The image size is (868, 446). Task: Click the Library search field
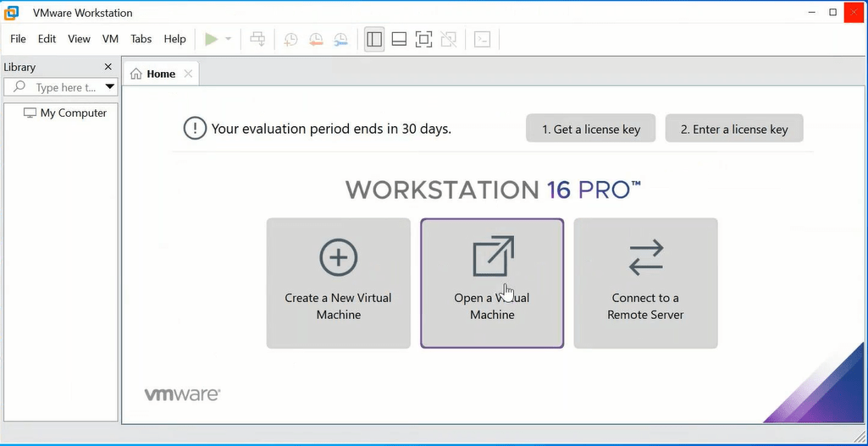(60, 87)
